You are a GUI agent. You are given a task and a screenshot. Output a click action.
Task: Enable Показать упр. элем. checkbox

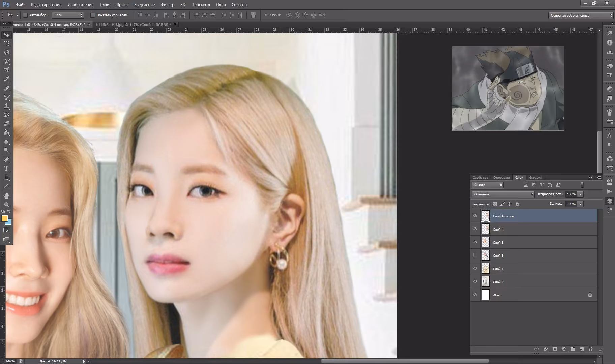[93, 15]
